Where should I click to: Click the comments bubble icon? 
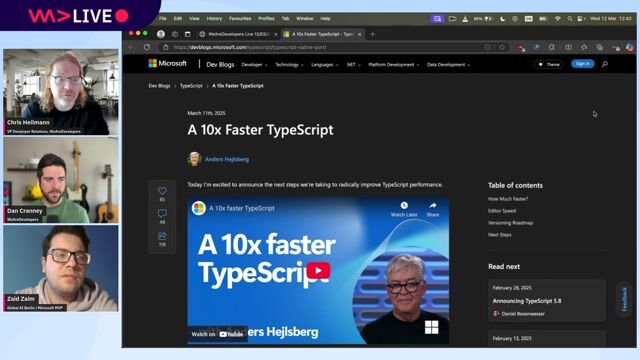click(x=162, y=213)
